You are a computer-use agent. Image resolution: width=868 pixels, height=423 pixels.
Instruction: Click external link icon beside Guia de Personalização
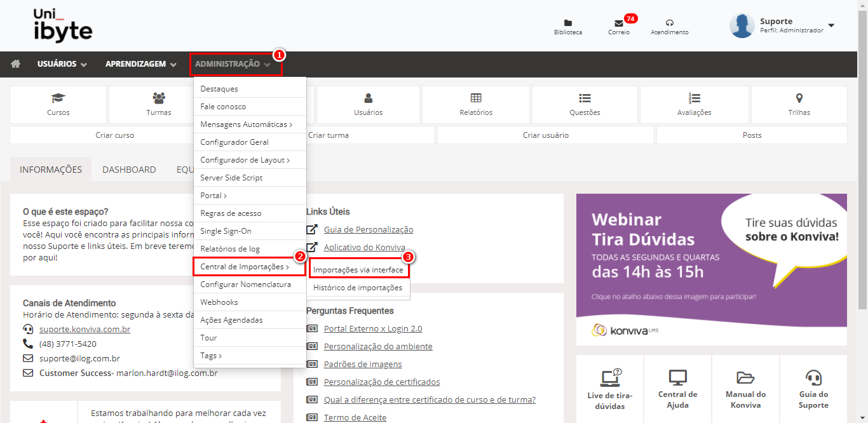[x=312, y=229]
